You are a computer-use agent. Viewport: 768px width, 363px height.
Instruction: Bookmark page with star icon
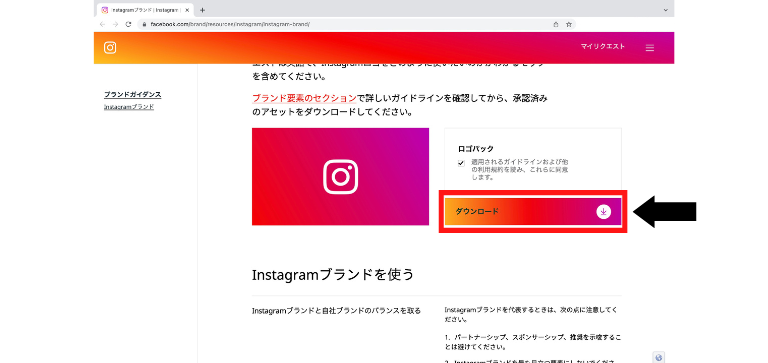[x=569, y=24]
